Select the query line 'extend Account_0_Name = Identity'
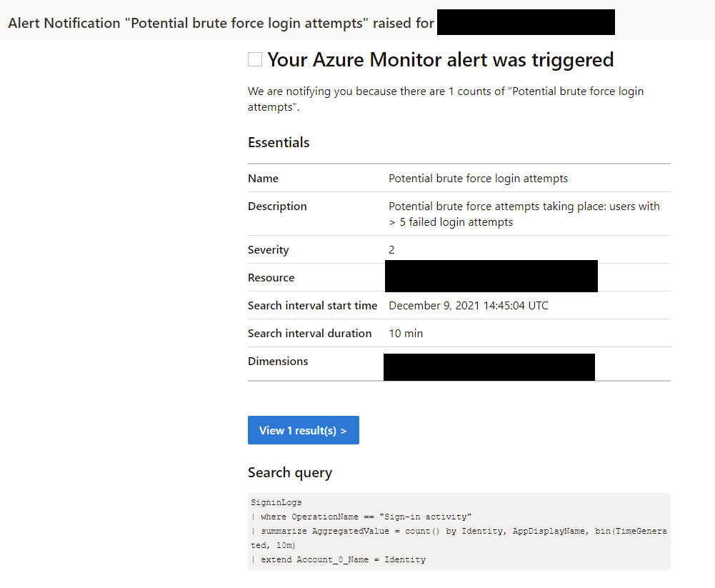 click(x=338, y=559)
